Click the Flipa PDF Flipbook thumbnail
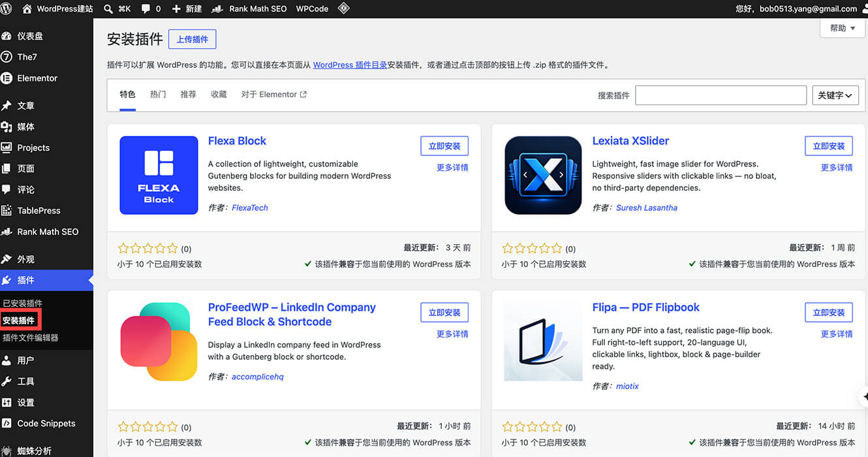 coord(543,341)
